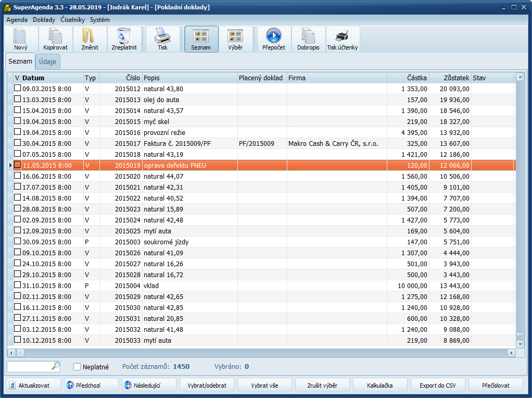Click the Placený doklad column header
Screen dimensions: 532x398
coord(262,78)
